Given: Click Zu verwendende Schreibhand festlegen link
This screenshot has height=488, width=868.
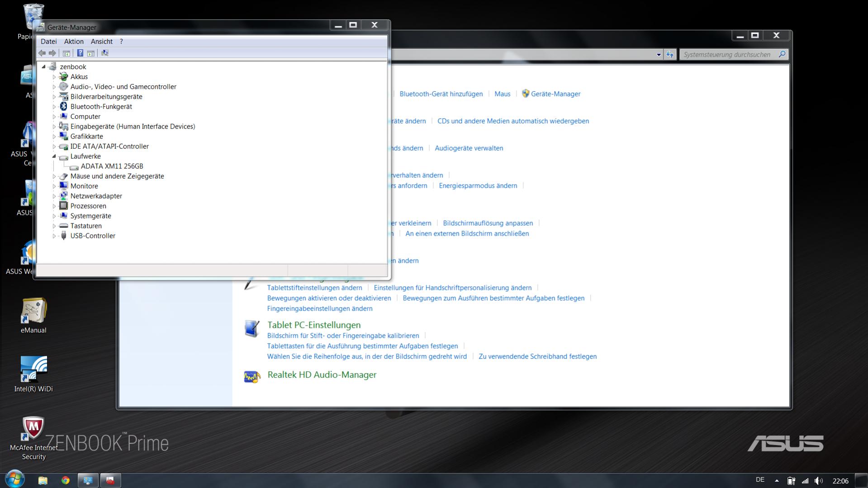Looking at the screenshot, I should click(537, 357).
